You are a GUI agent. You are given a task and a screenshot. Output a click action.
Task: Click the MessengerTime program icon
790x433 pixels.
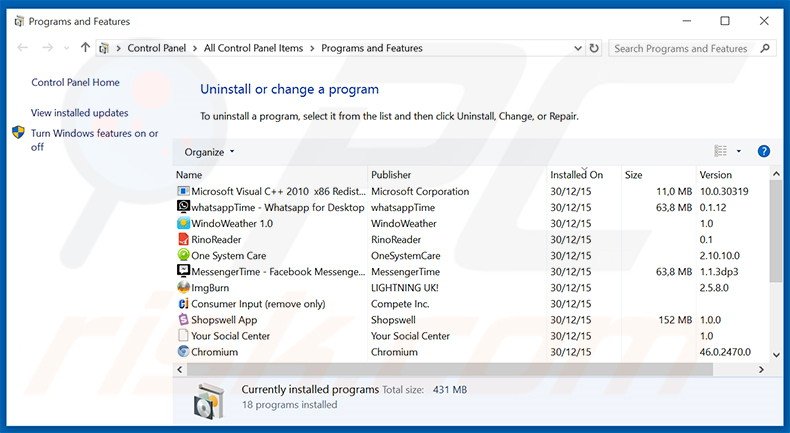183,271
